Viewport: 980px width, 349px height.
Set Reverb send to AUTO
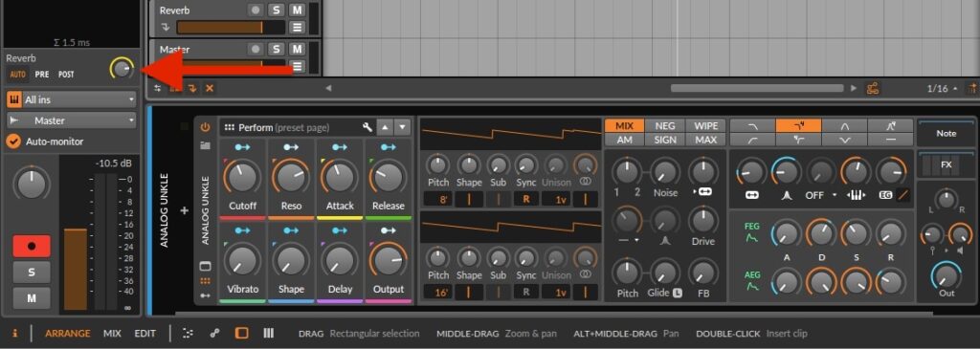pos(18,75)
